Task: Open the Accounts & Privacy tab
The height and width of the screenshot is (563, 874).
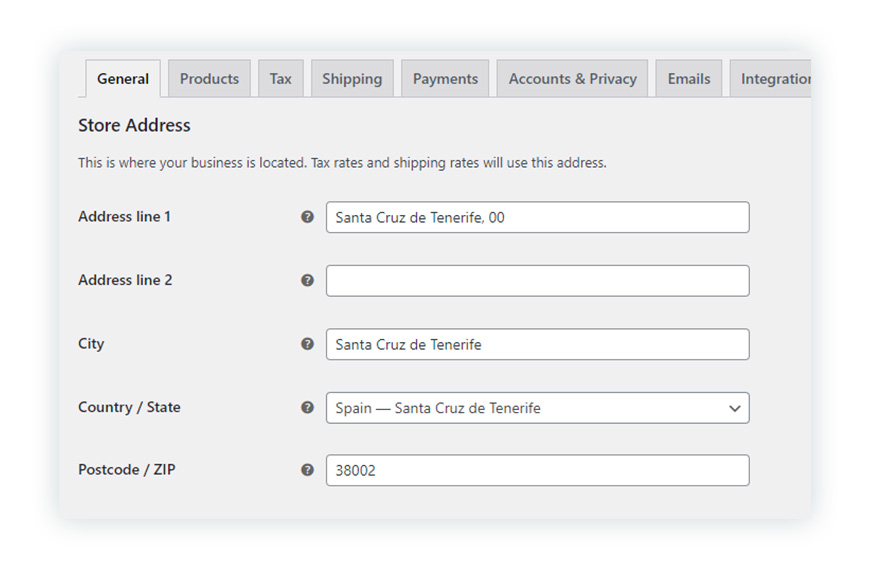Action: (x=572, y=79)
